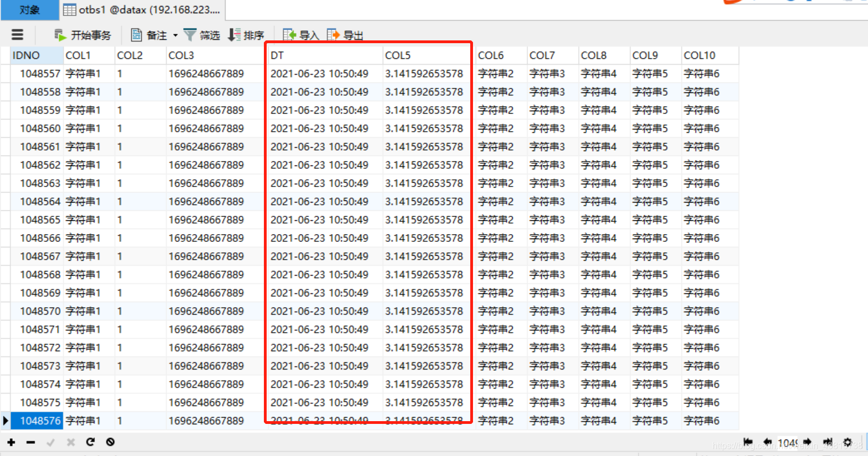The image size is (868, 456).
Task: Click the IDNO column header
Action: tap(36, 55)
